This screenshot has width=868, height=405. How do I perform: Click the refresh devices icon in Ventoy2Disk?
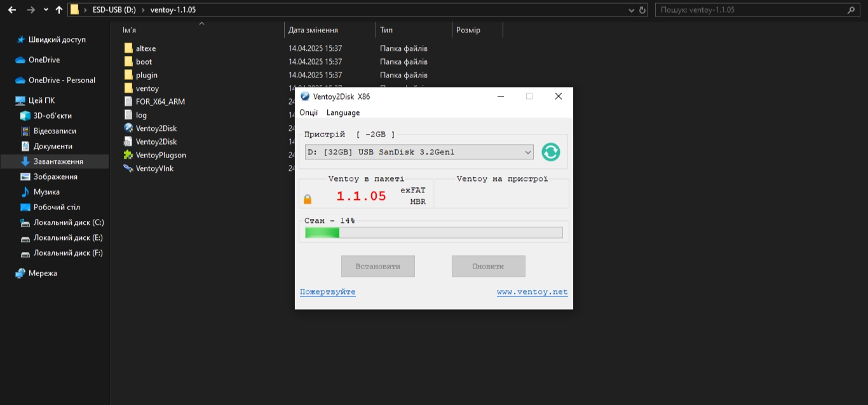coord(551,152)
